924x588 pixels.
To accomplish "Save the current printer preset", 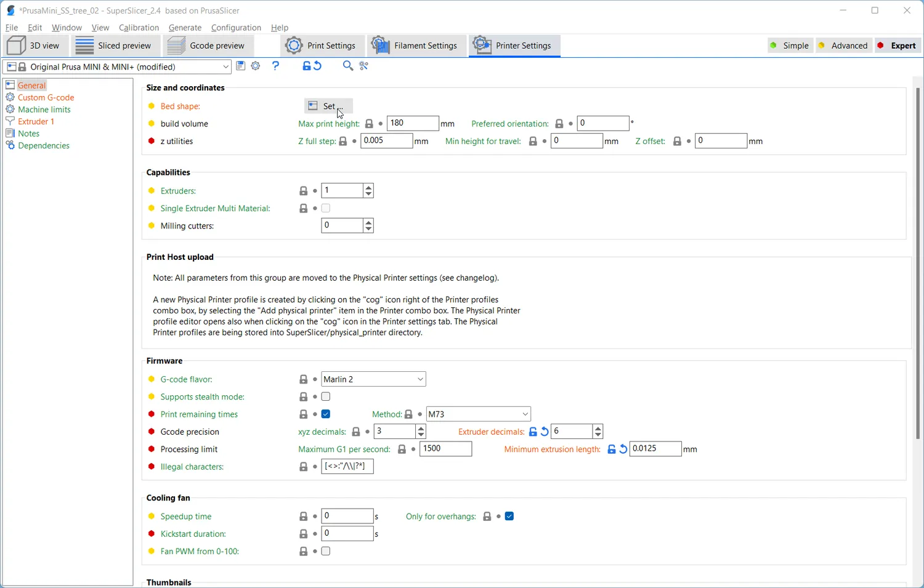I will coord(241,66).
